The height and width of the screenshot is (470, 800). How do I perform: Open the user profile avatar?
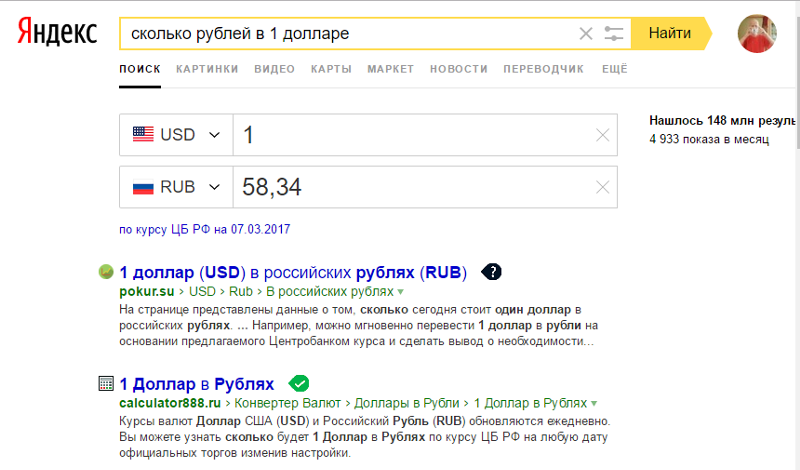757,34
